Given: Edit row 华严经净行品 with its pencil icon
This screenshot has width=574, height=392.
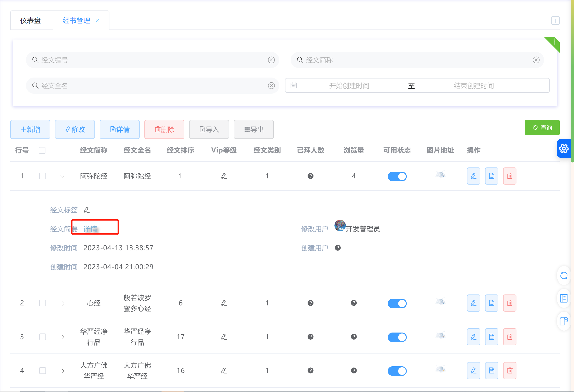Looking at the screenshot, I should coord(473,337).
